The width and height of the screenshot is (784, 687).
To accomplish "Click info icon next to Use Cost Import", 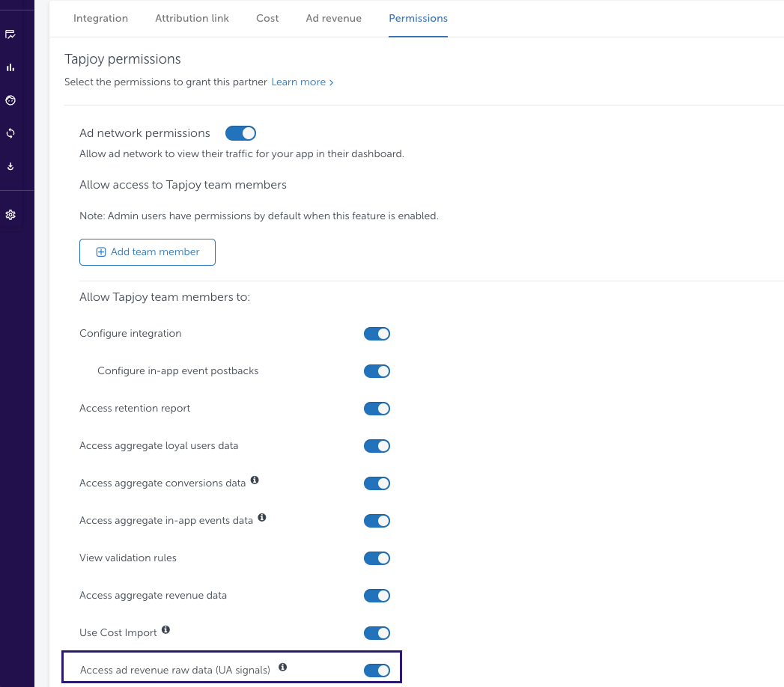I will [x=165, y=630].
